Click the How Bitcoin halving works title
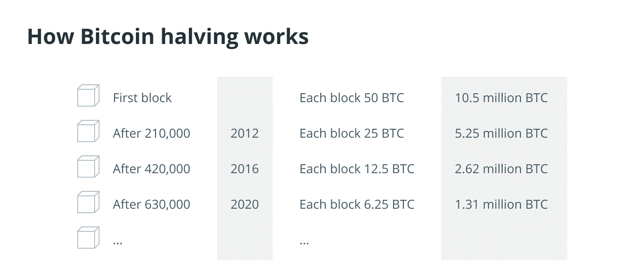This screenshot has width=644, height=262. [168, 36]
